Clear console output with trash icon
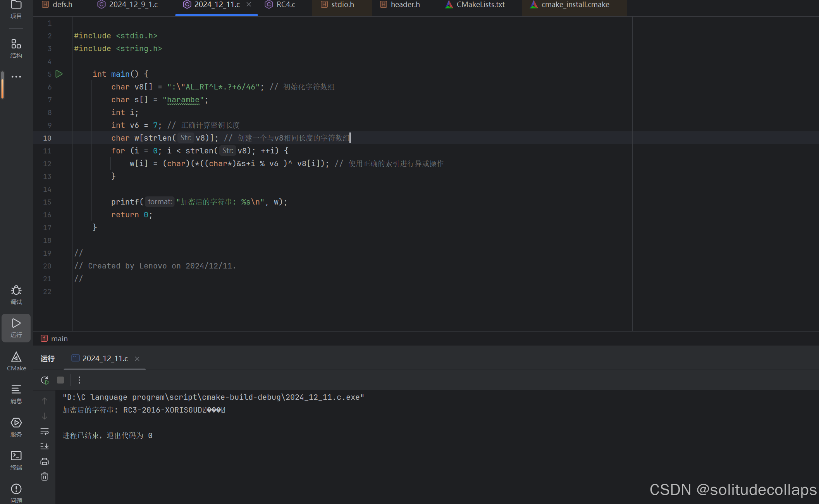 (45, 476)
